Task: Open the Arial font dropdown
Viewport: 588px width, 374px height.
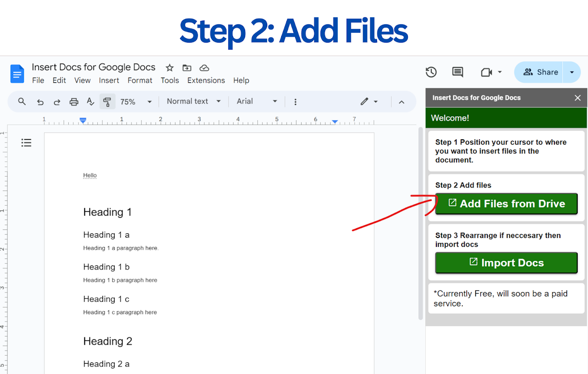Action: pos(257,101)
